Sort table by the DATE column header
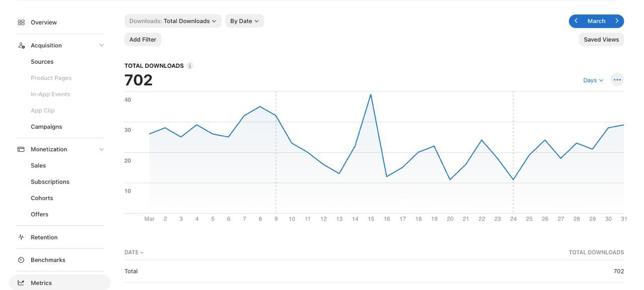 (x=134, y=252)
